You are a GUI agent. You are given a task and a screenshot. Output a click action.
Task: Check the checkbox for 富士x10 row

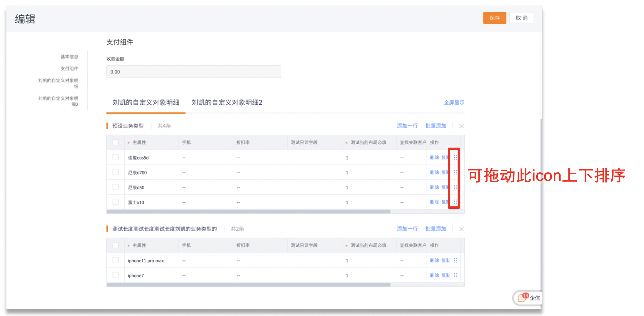[x=115, y=202]
